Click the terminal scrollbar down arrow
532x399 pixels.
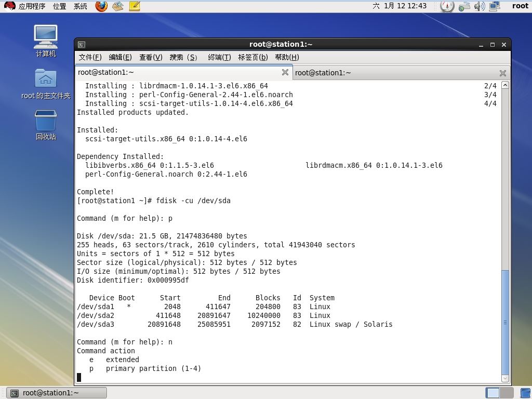[x=505, y=378]
